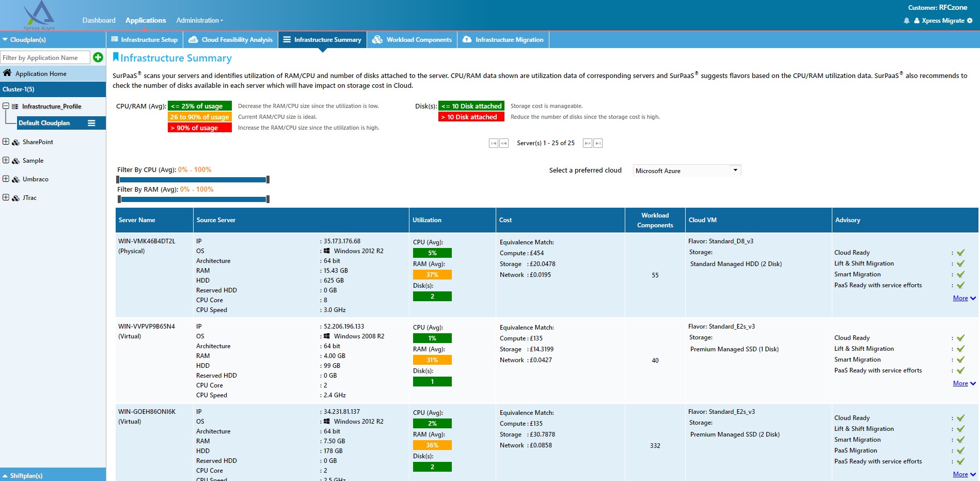Screen dimensions: 980x481
Task: Show More advisory for WIN-GOEH86ONI6K
Action: pyautogui.click(x=964, y=474)
